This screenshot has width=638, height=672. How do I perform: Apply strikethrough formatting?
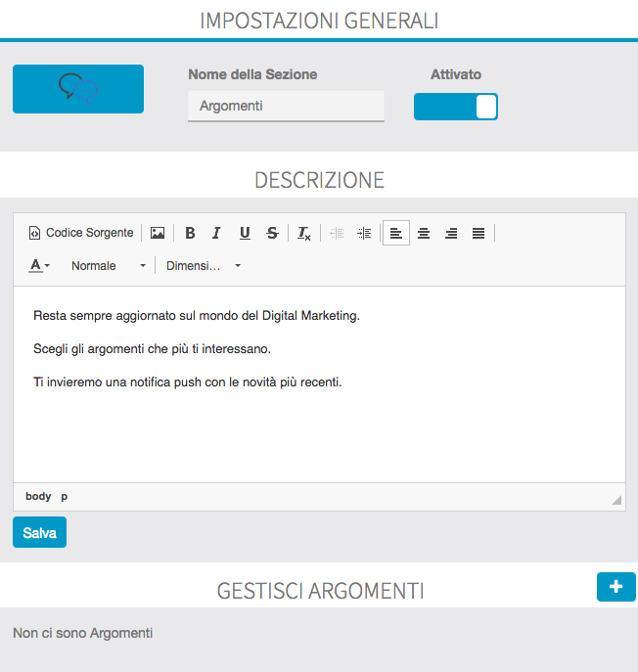(272, 233)
